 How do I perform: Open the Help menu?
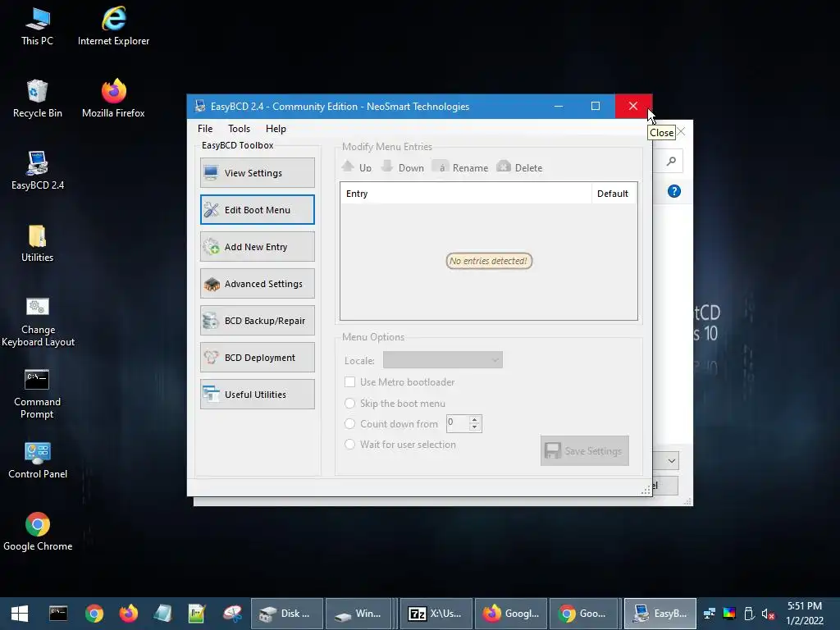276,129
